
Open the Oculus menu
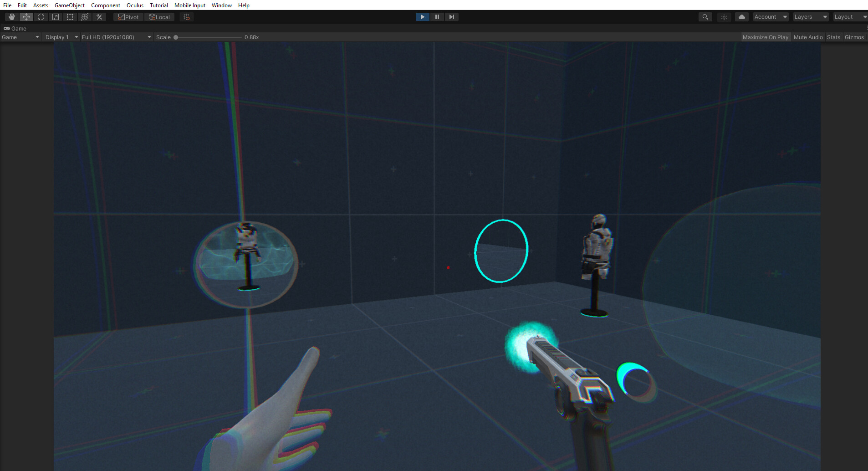[x=135, y=5]
